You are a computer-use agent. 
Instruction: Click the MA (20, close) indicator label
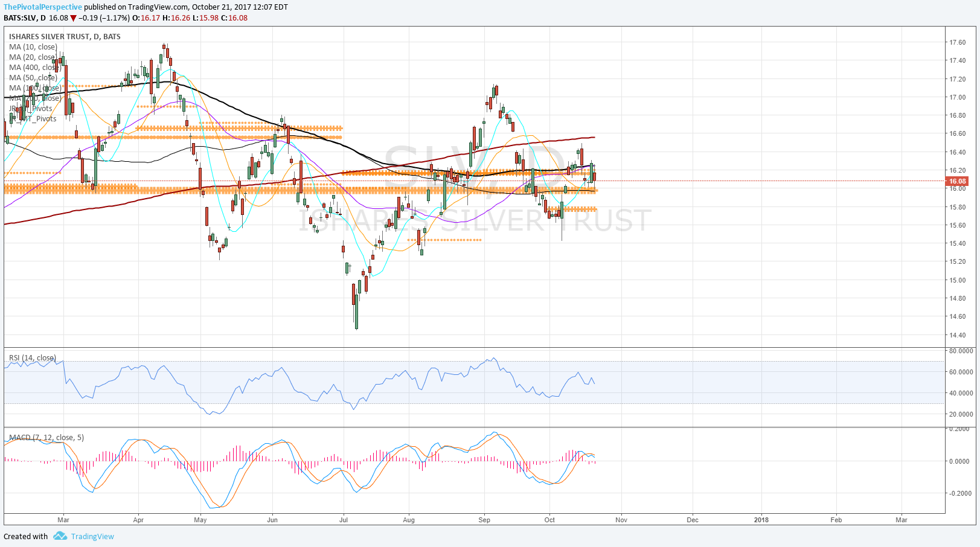click(x=33, y=57)
